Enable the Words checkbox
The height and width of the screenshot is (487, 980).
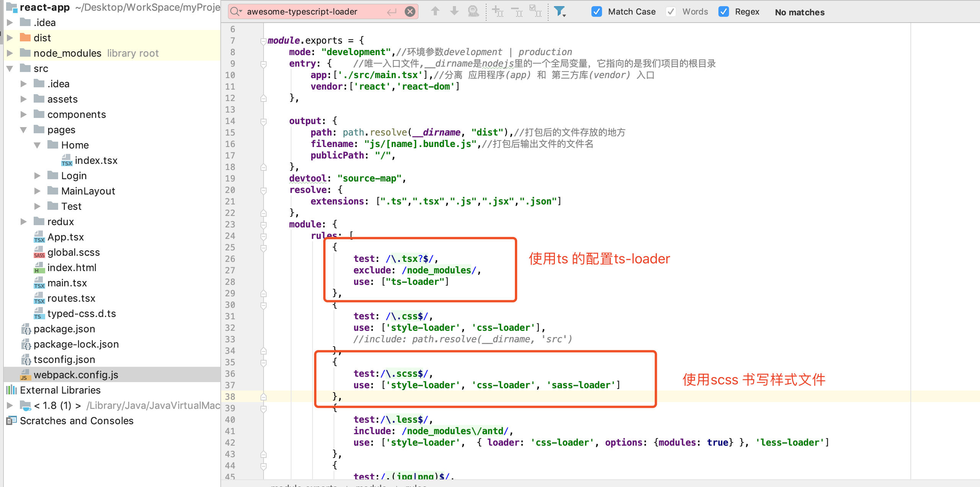671,11
